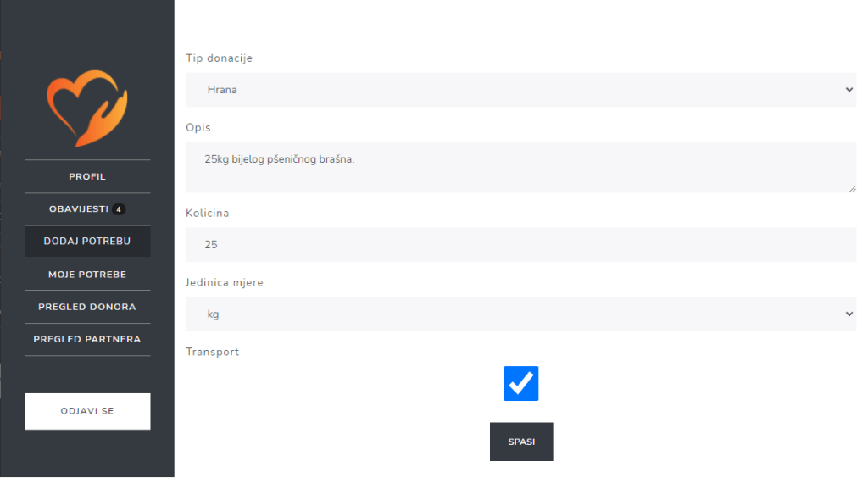This screenshot has height=478, width=868.
Task: Click the Odjavi se button
Action: point(87,411)
